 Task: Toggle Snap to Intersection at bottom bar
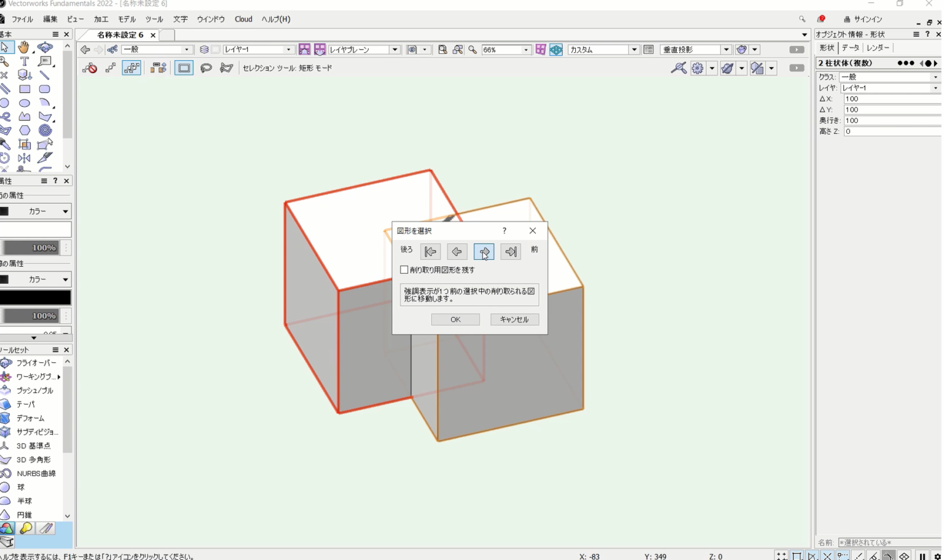(x=827, y=556)
